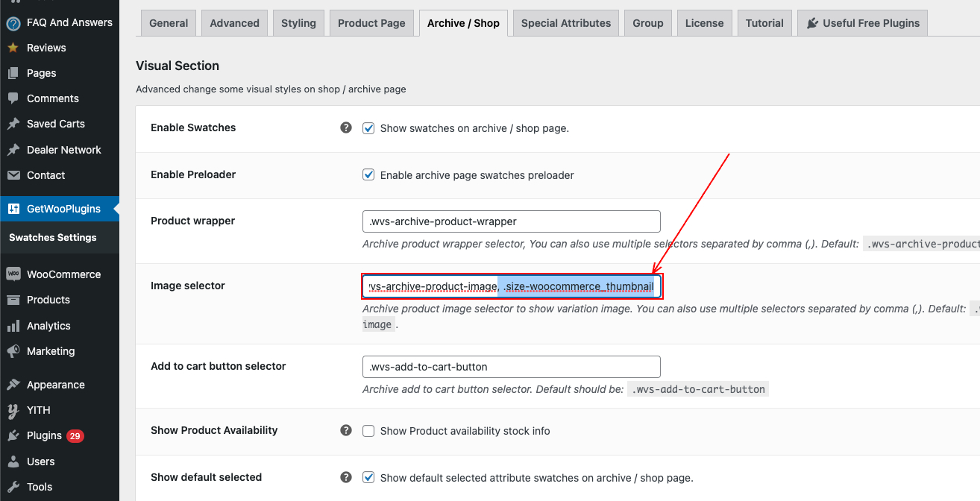
Task: Click the Products box icon
Action: coord(13,300)
